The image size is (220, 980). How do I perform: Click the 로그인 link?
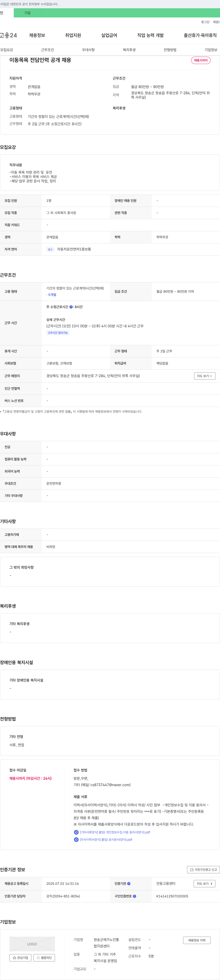[x=205, y=22]
